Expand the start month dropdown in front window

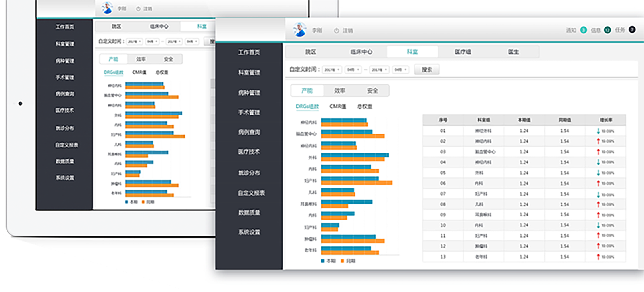(353, 70)
